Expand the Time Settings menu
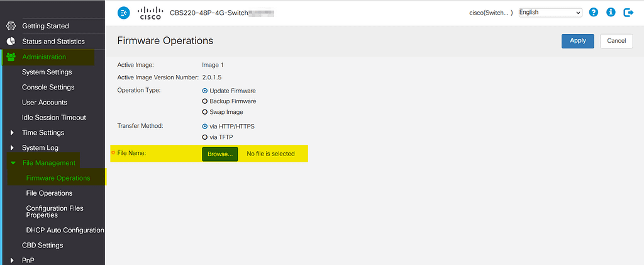 tap(13, 133)
